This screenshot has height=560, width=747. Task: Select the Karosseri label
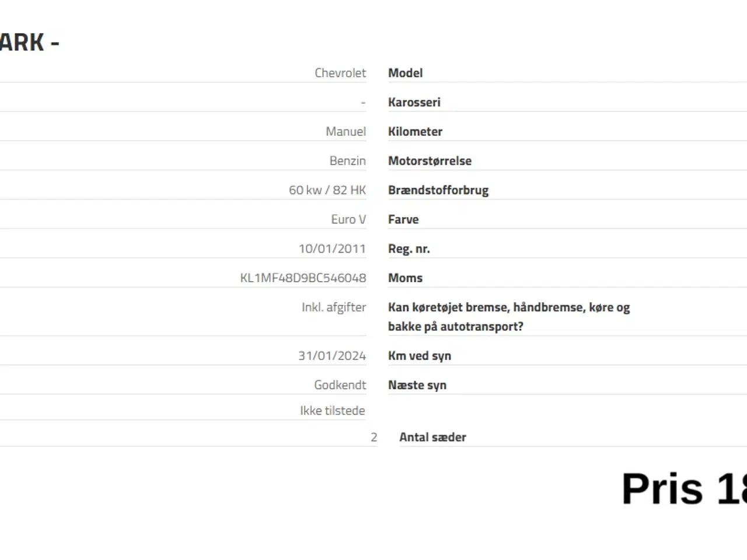point(414,102)
